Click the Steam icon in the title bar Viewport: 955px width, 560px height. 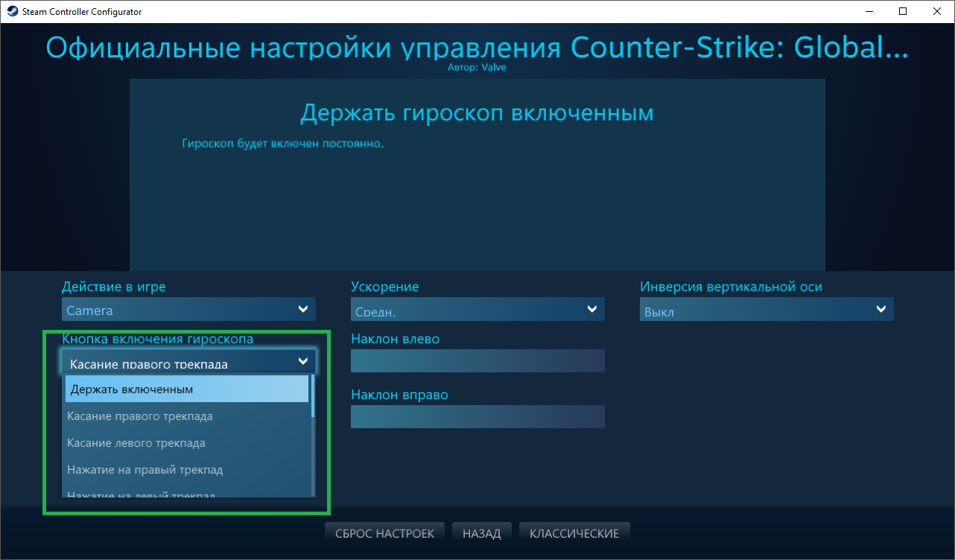coord(13,11)
